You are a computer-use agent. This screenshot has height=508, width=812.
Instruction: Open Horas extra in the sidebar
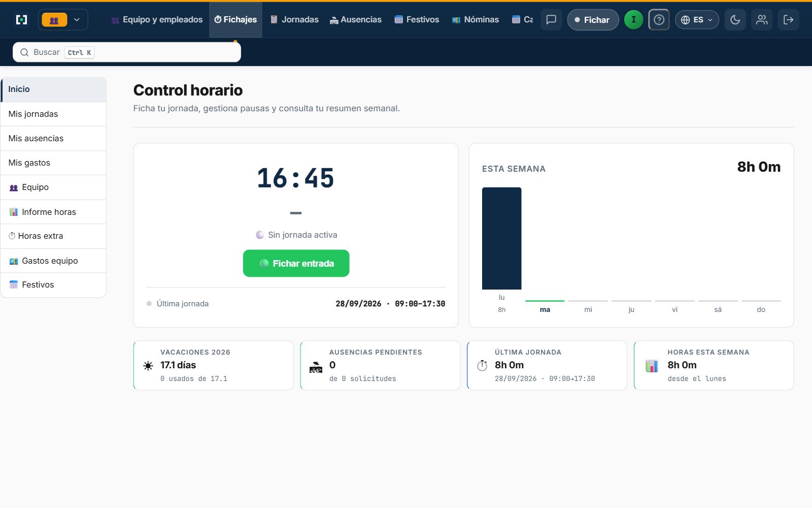point(53,236)
